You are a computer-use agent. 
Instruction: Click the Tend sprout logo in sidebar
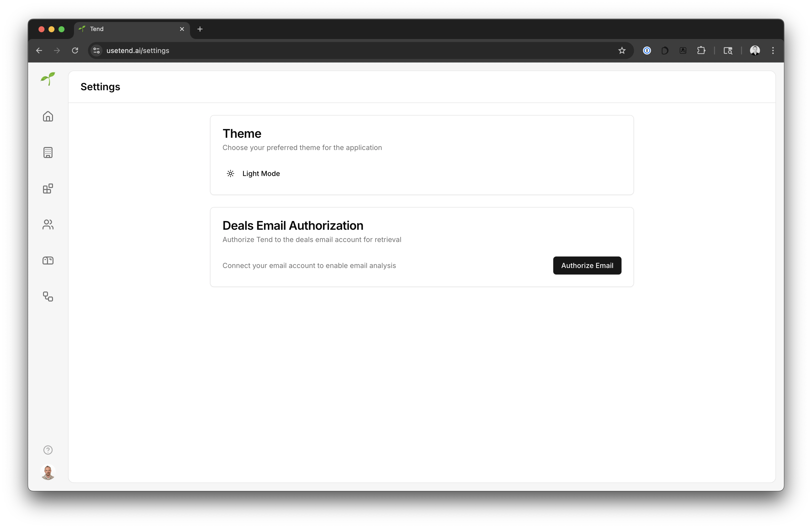coord(48,79)
